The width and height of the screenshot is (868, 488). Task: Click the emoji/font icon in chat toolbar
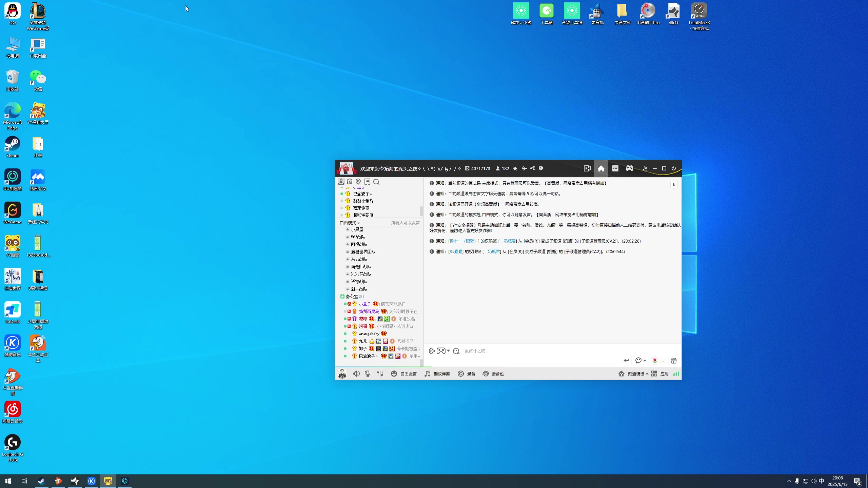pyautogui.click(x=456, y=351)
